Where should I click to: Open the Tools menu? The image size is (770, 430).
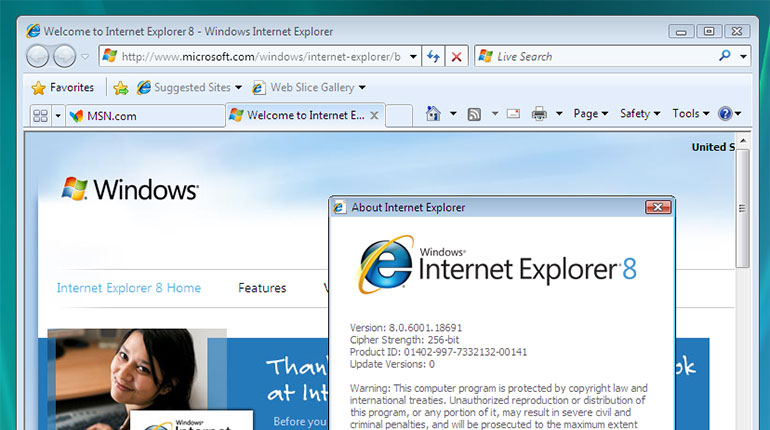point(691,113)
